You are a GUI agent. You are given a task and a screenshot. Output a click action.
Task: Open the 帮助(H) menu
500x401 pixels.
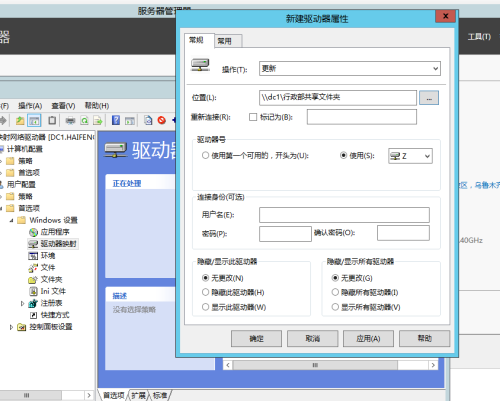pyautogui.click(x=97, y=106)
